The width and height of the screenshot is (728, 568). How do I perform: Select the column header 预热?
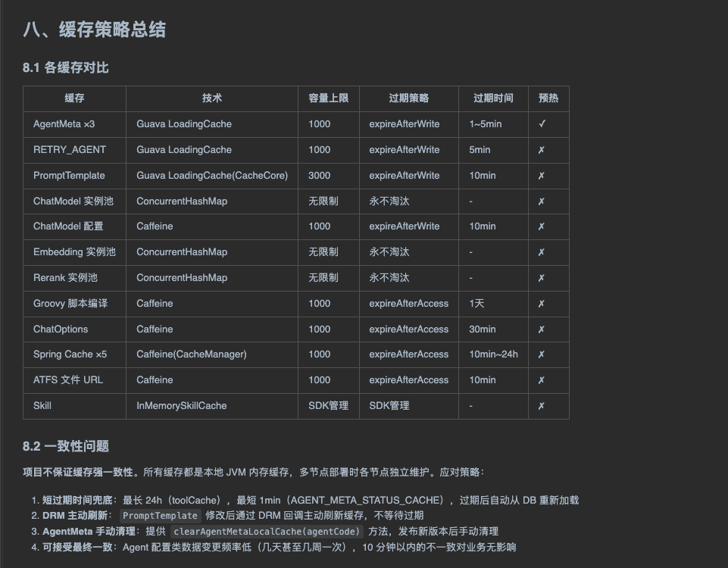pos(548,98)
